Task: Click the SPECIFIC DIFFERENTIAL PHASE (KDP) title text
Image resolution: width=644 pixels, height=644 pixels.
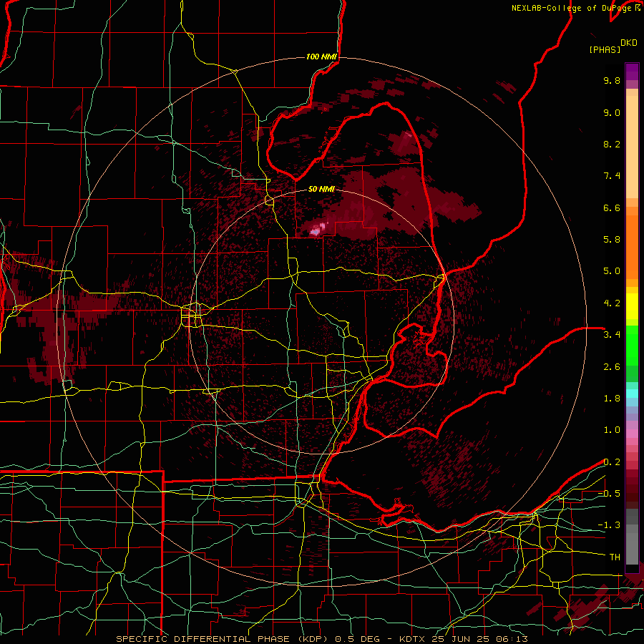Action: [x=223, y=639]
